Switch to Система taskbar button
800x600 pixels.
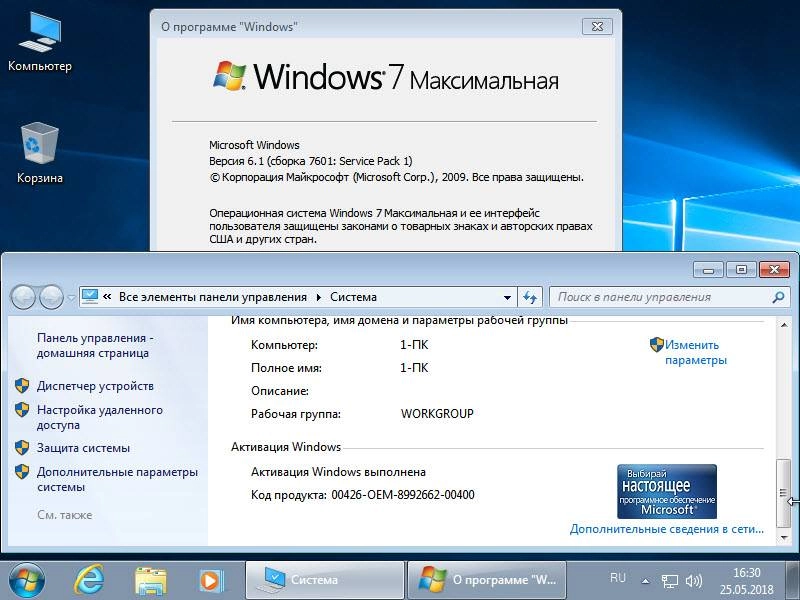[324, 580]
